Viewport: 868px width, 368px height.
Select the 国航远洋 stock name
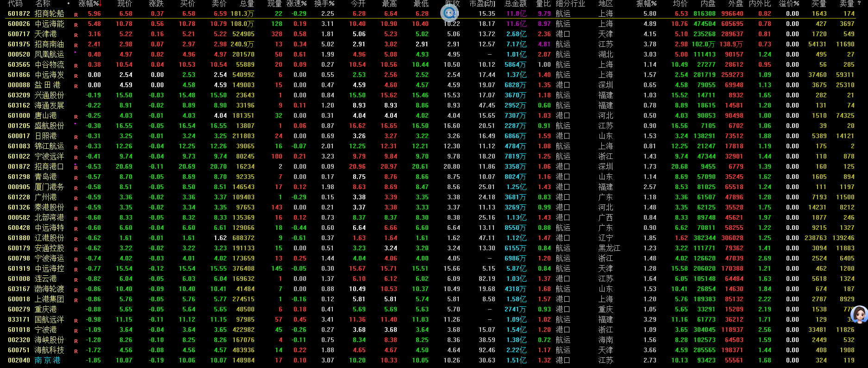click(x=50, y=320)
